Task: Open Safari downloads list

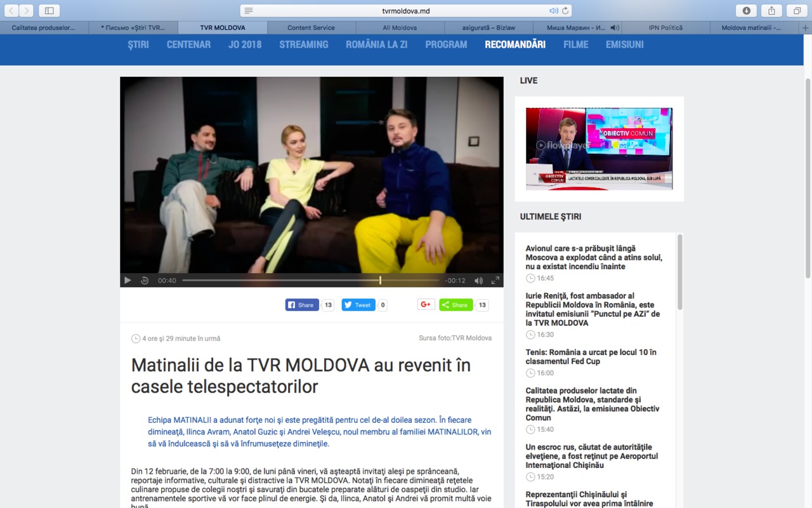Action: click(747, 11)
